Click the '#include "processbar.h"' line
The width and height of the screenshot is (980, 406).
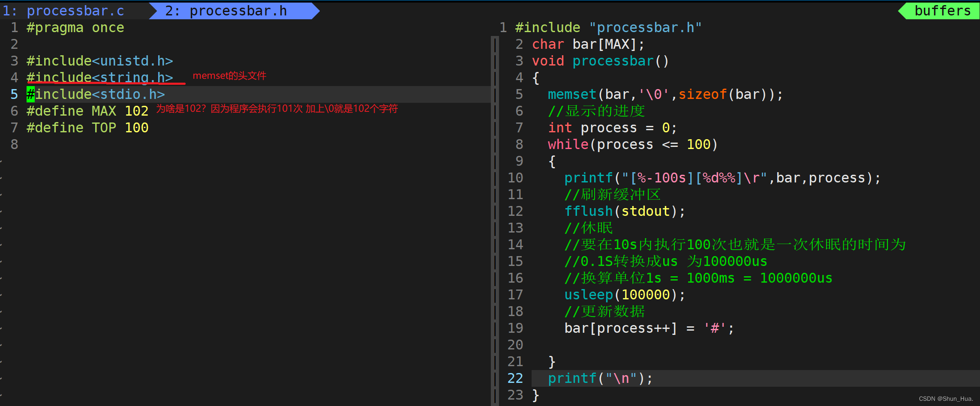608,28
